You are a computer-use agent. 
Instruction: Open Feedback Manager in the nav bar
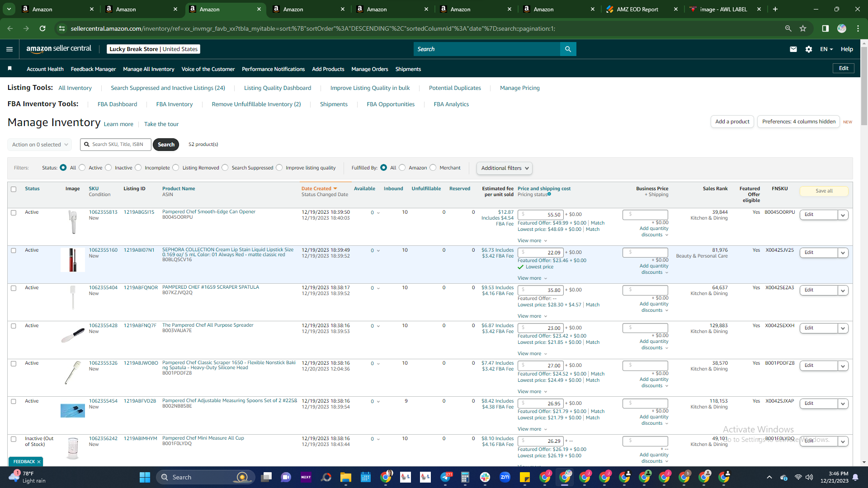93,69
